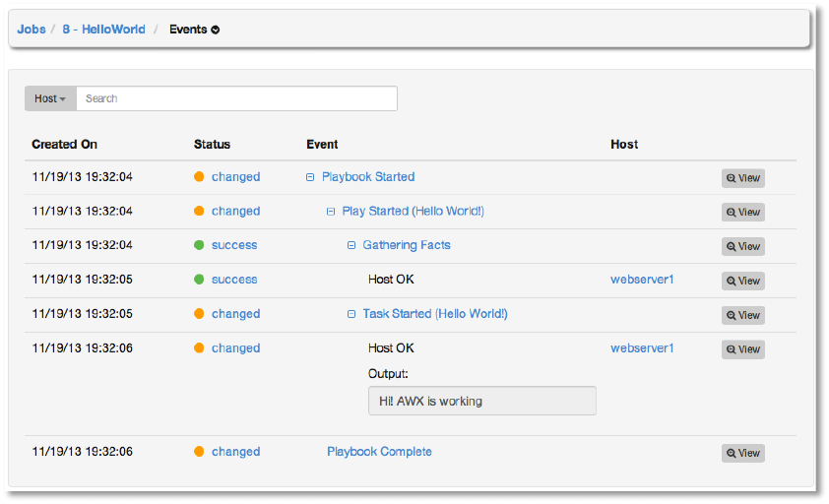
Task: Click the success status on Gathering Facts row
Action: (x=234, y=245)
